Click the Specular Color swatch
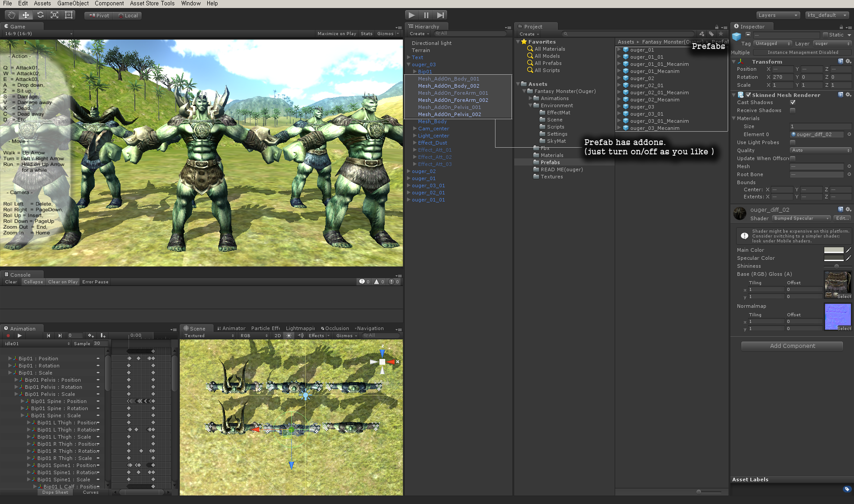This screenshot has width=854, height=504. pyautogui.click(x=834, y=258)
